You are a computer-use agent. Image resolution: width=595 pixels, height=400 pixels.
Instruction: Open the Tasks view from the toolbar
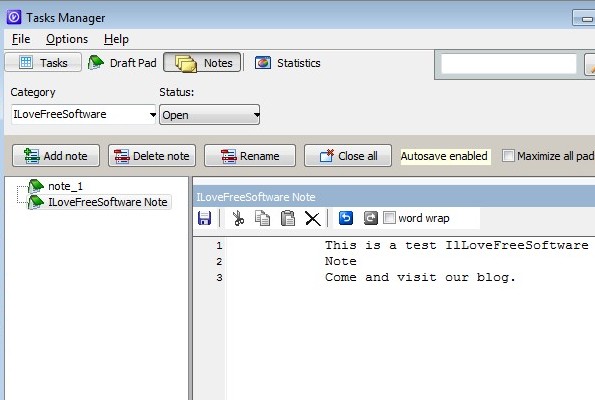[x=43, y=63]
